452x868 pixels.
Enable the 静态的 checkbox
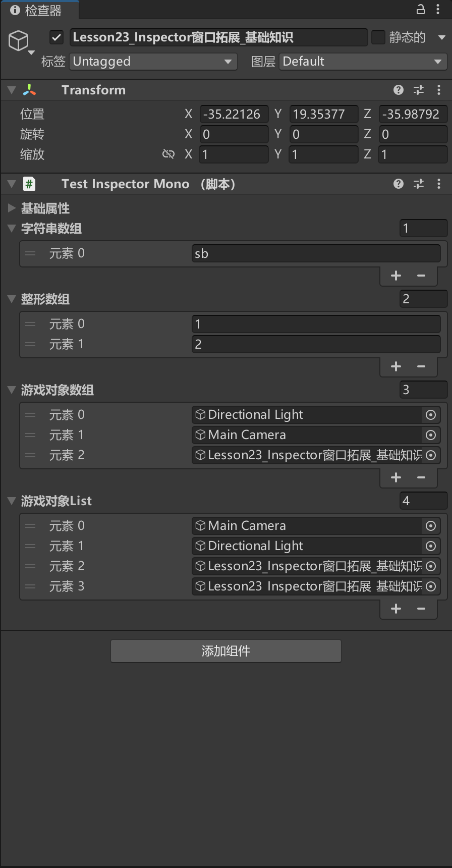pyautogui.click(x=378, y=37)
